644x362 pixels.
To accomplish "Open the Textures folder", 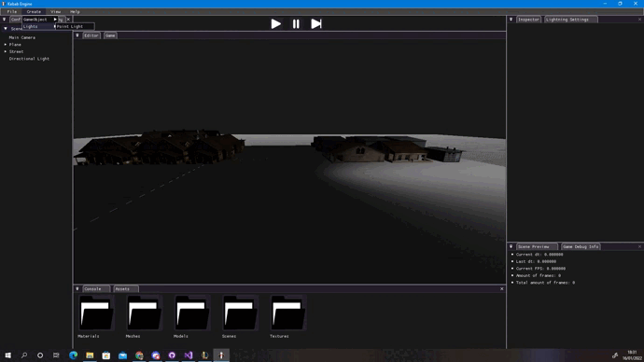I will pos(288,313).
